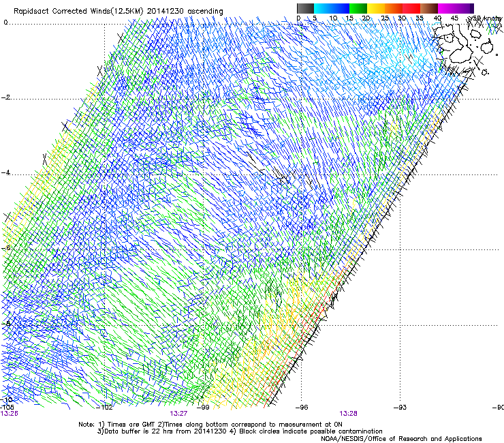Screen dimensions: 504x443
Task: Click the -2 latitude label
Action: click(5, 97)
